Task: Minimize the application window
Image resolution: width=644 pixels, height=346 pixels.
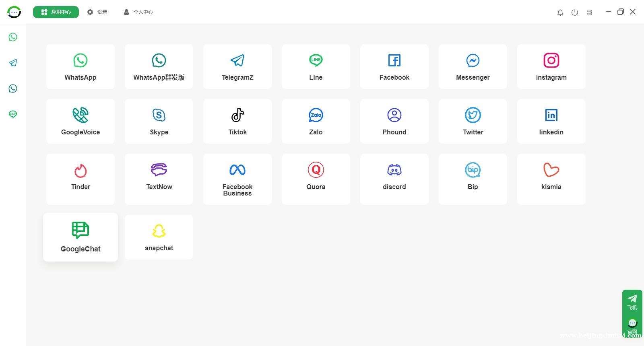Action: pyautogui.click(x=609, y=12)
